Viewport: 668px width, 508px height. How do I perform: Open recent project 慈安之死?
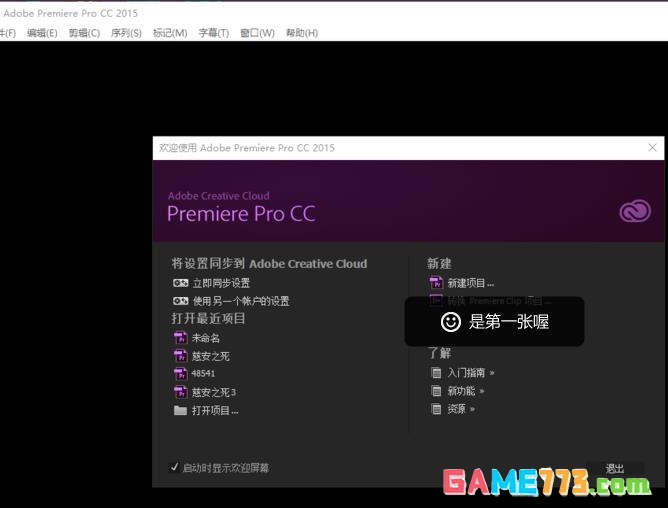pyautogui.click(x=210, y=356)
